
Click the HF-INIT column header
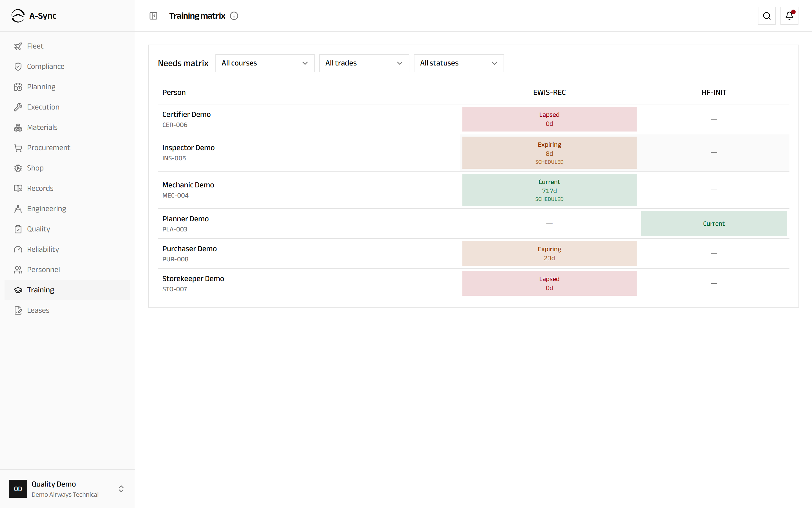pos(714,92)
